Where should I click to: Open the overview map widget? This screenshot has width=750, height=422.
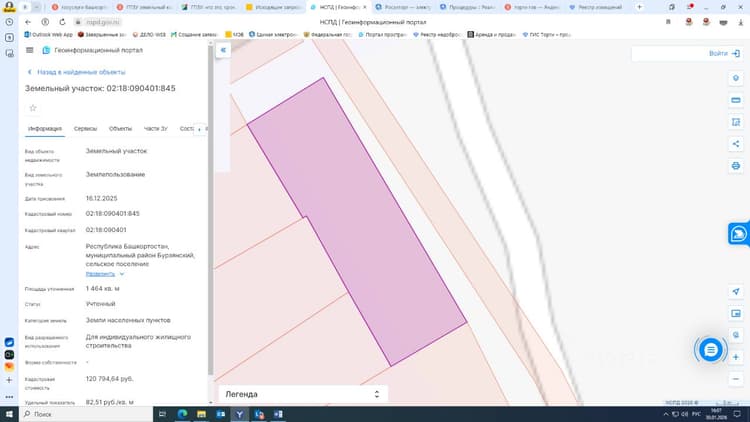(736, 313)
